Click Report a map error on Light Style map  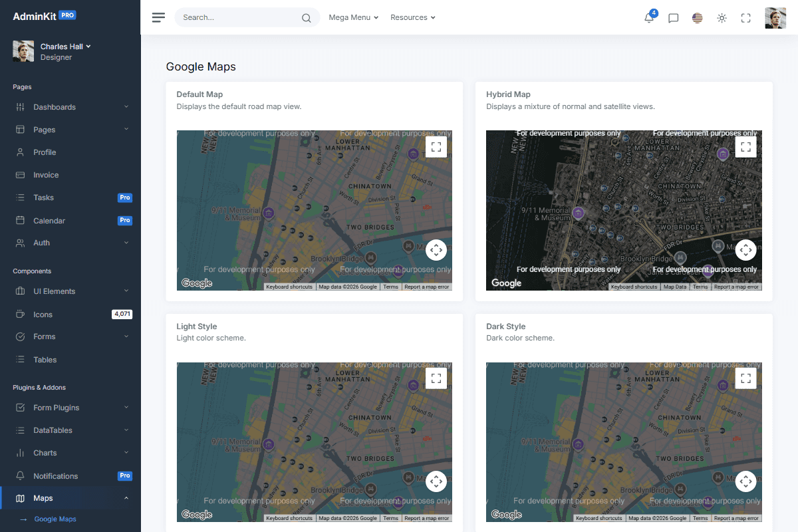tap(427, 518)
